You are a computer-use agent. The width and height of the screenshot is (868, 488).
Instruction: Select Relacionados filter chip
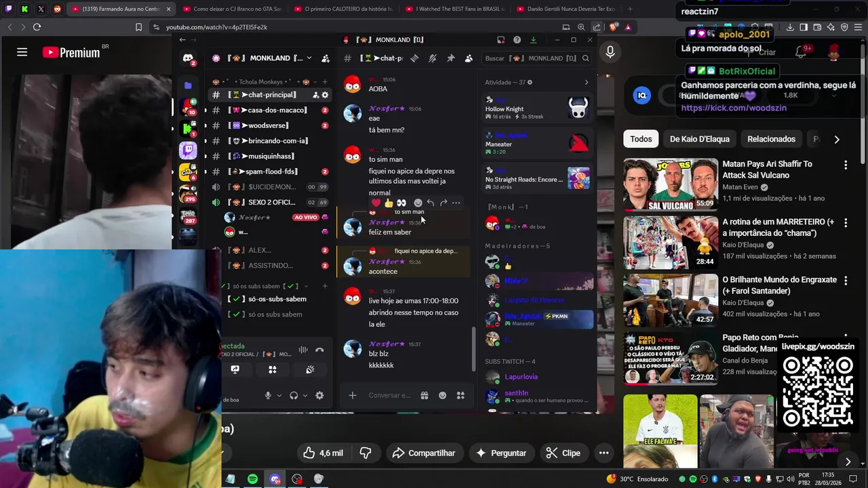771,139
